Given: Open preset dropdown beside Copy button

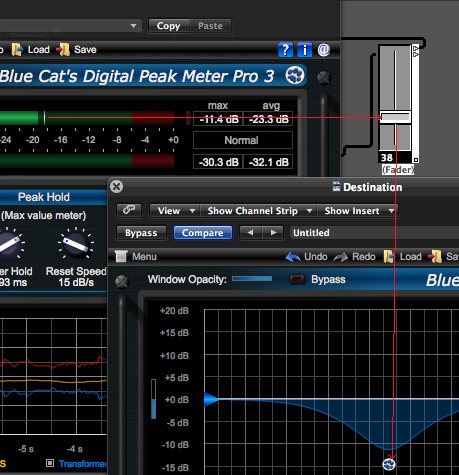Looking at the screenshot, I should click(x=70, y=26).
